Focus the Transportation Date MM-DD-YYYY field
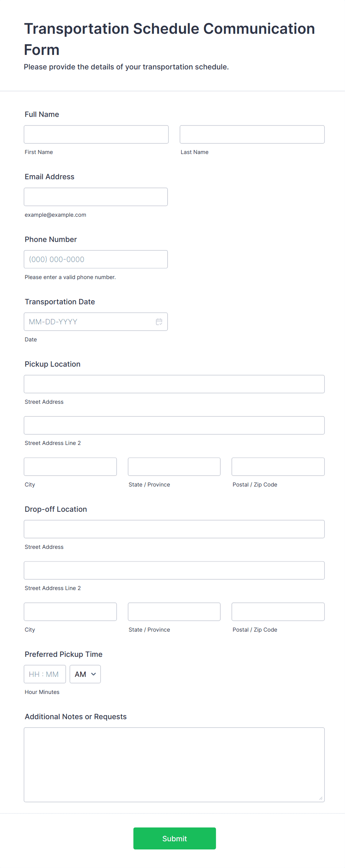The height and width of the screenshot is (868, 345). [85, 322]
